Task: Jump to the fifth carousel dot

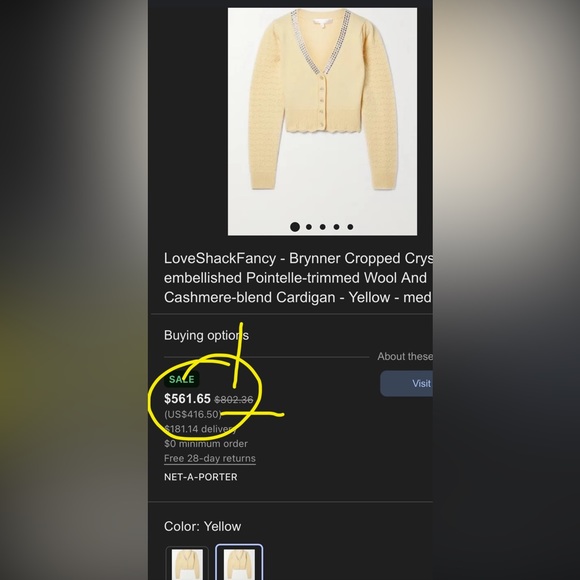Action: [350, 227]
